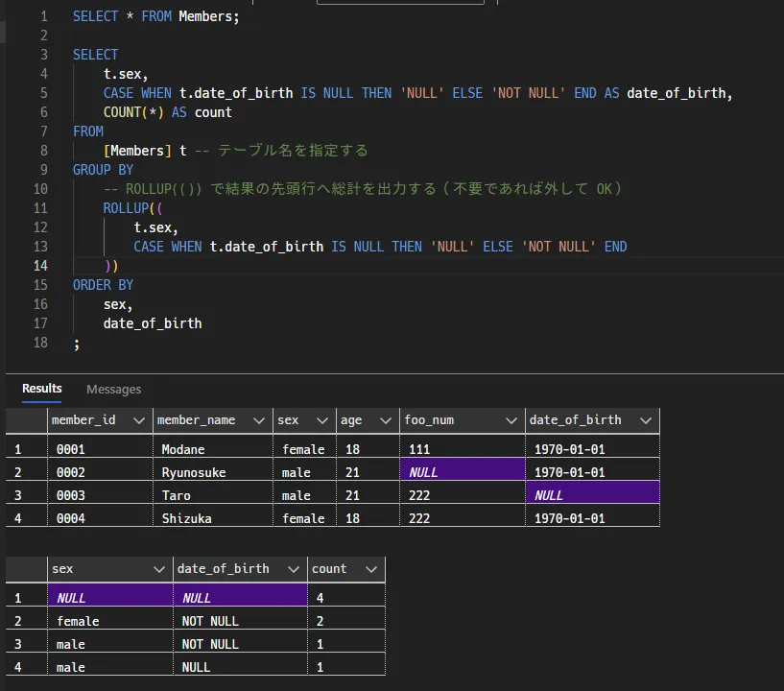Click line number 14 in editor gutter
Image resolution: width=784 pixels, height=691 pixels.
pyautogui.click(x=40, y=266)
